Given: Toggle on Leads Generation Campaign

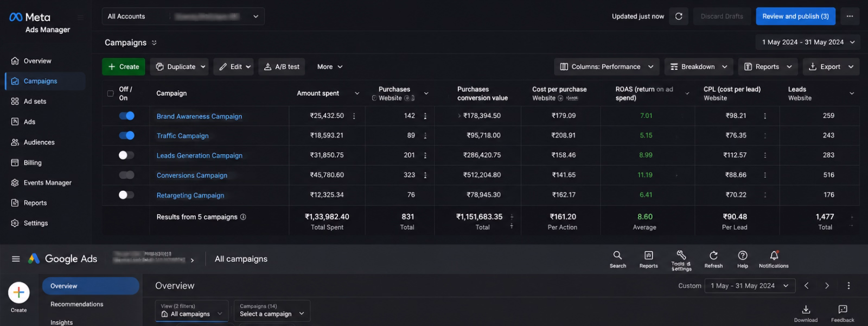Looking at the screenshot, I should pyautogui.click(x=126, y=155).
